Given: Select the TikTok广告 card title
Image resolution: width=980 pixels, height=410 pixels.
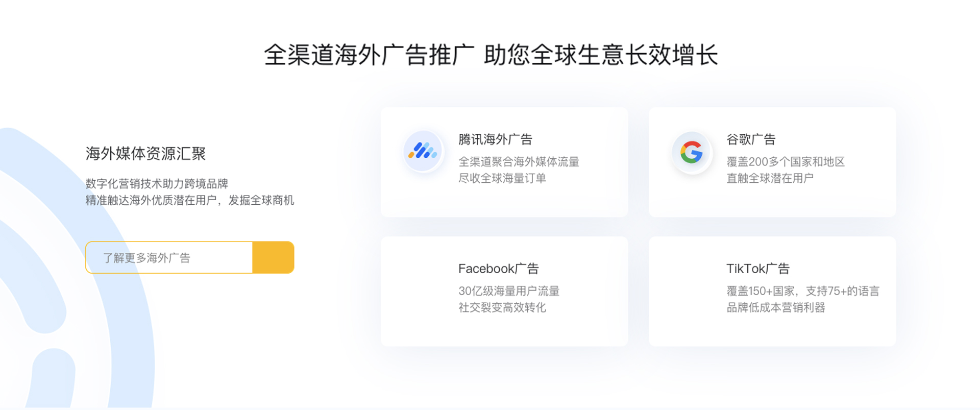Looking at the screenshot, I should pos(757,269).
